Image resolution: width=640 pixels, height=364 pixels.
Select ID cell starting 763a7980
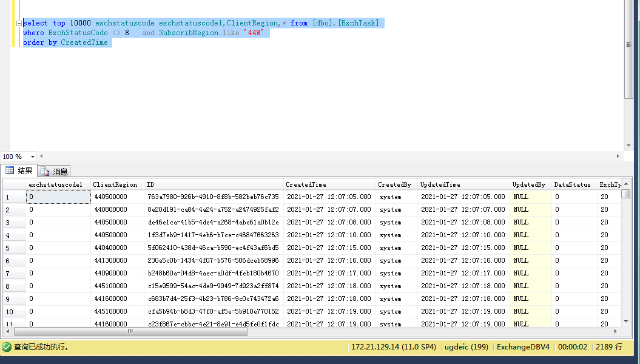pos(214,197)
